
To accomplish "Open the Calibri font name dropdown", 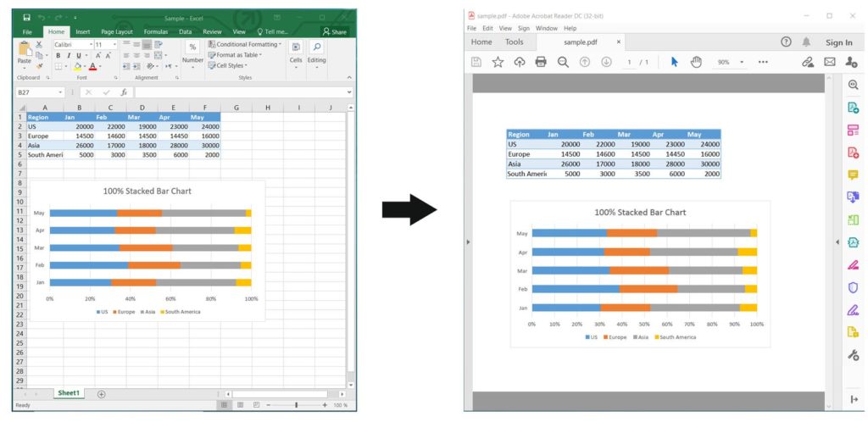I will [73, 44].
